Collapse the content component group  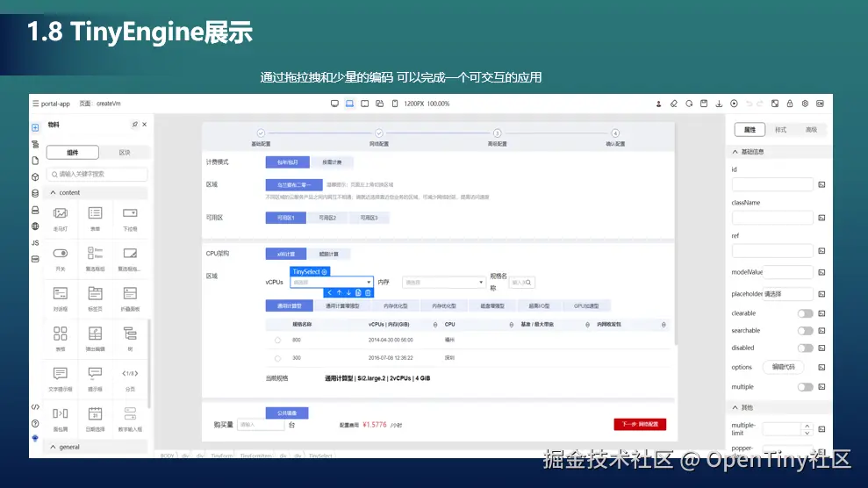coord(54,192)
